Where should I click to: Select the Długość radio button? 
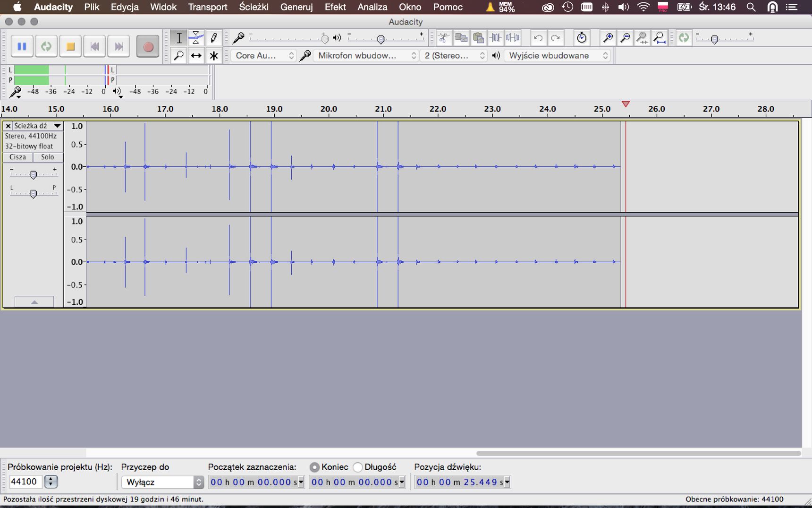358,467
